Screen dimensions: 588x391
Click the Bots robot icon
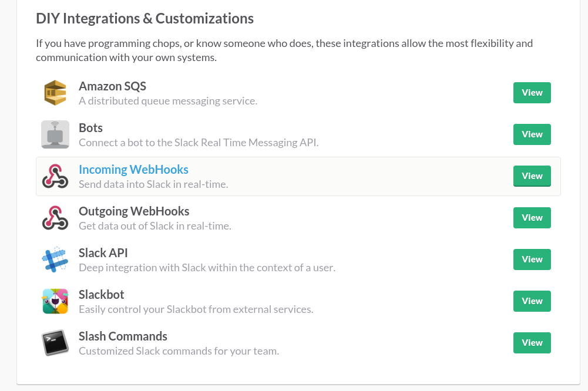[55, 134]
